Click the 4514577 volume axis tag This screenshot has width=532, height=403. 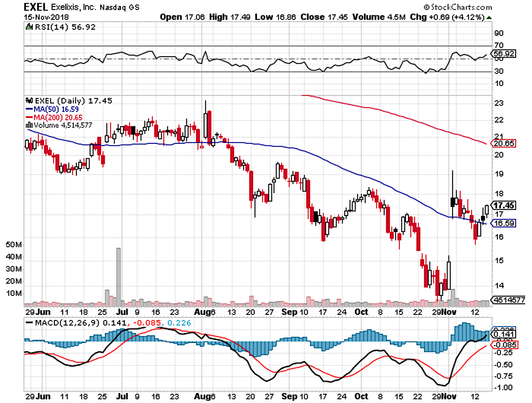point(509,300)
